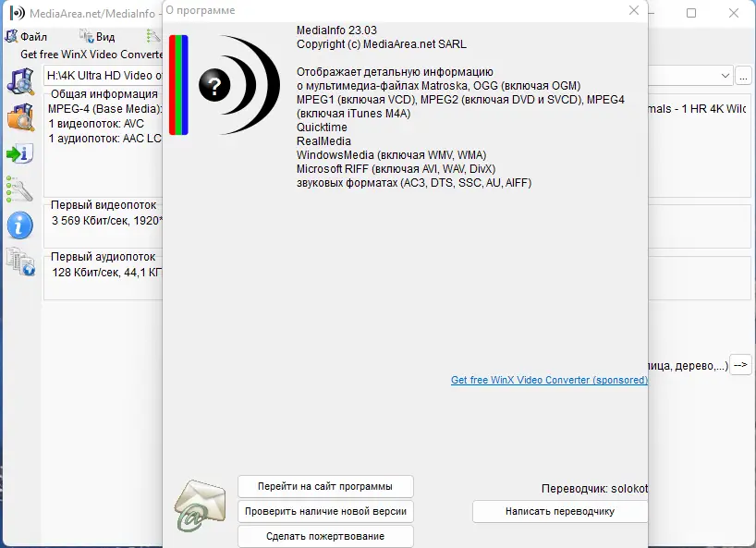Image resolution: width=756 pixels, height=548 pixels.
Task: Click Написать переводчику button
Action: (560, 511)
